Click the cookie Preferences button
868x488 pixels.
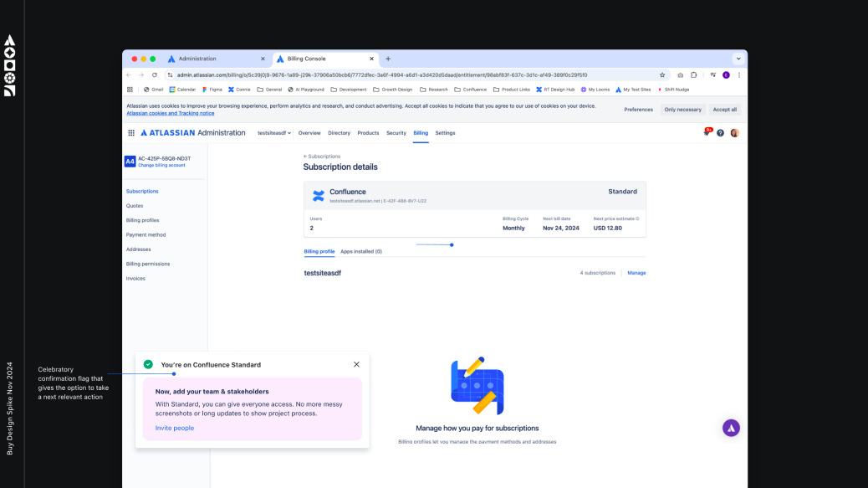[x=638, y=110]
